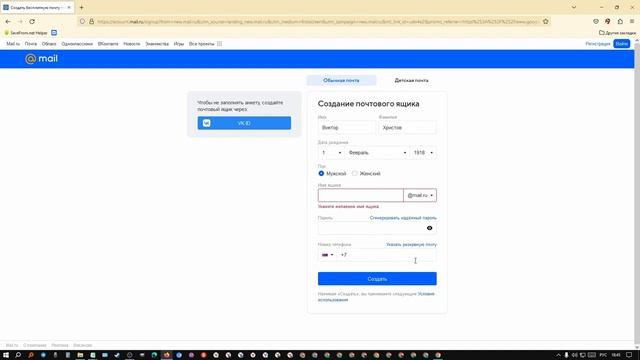Image resolution: width=640 pixels, height=360 pixels.
Task: Click the blue Войти button
Action: pos(622,44)
